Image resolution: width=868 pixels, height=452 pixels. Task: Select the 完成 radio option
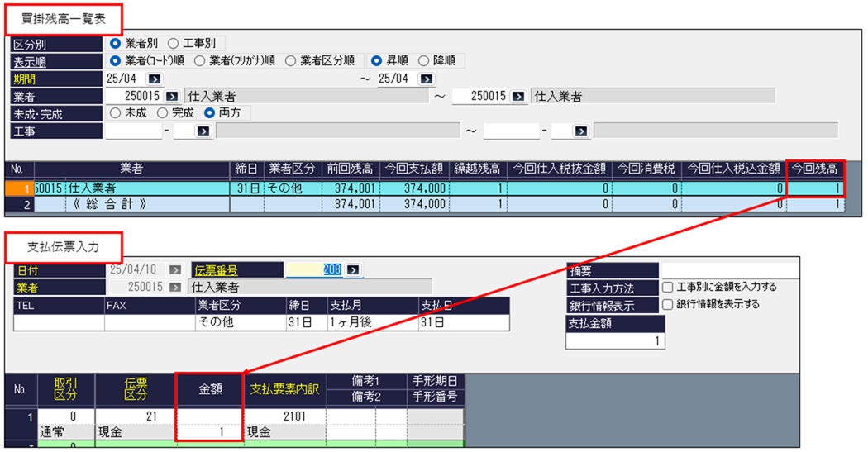point(163,113)
